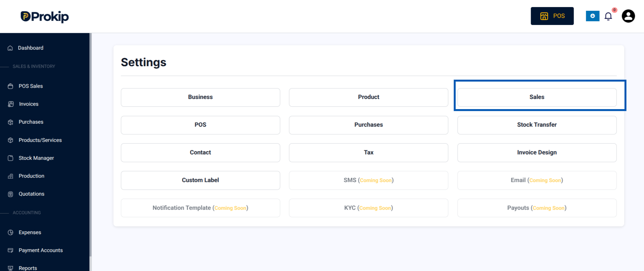This screenshot has width=644, height=271.
Task: Open Product settings
Action: coord(368,97)
